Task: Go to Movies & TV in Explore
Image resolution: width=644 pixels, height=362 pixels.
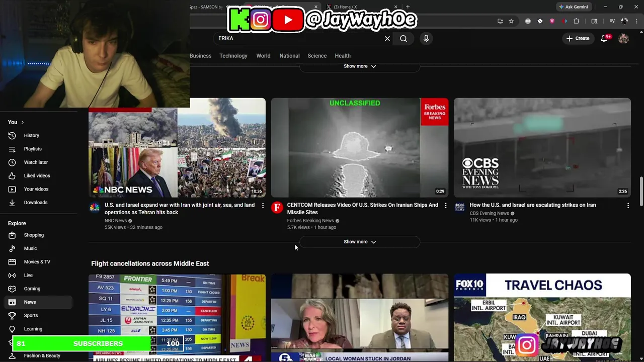Action: point(38,262)
